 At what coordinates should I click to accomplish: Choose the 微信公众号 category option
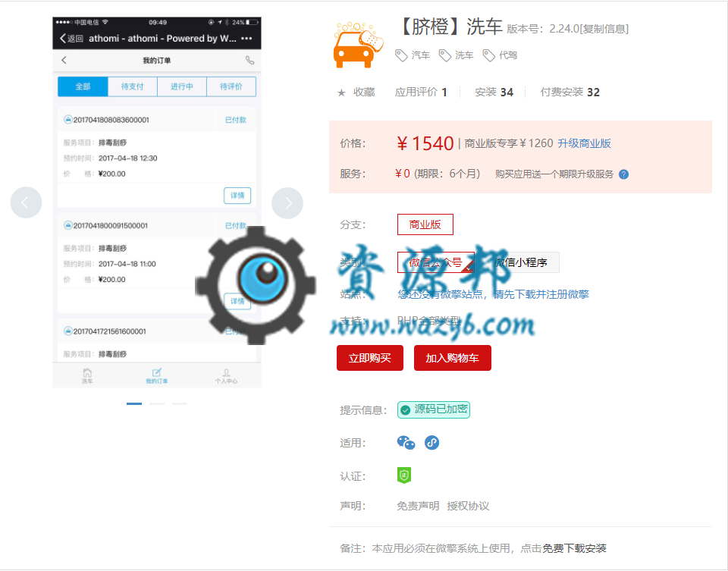tap(435, 262)
